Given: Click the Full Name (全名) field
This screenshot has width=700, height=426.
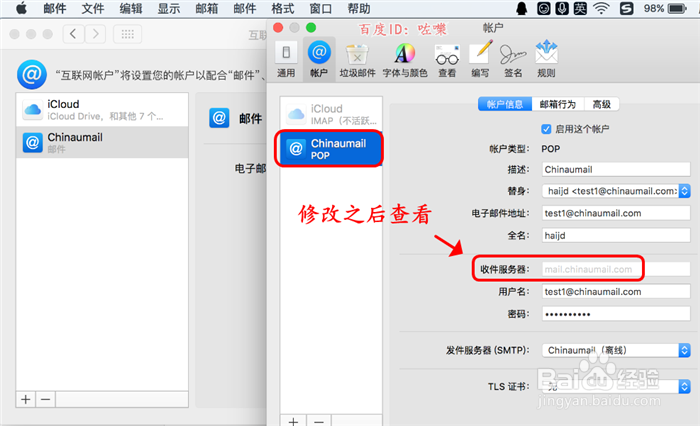Looking at the screenshot, I should [x=616, y=235].
